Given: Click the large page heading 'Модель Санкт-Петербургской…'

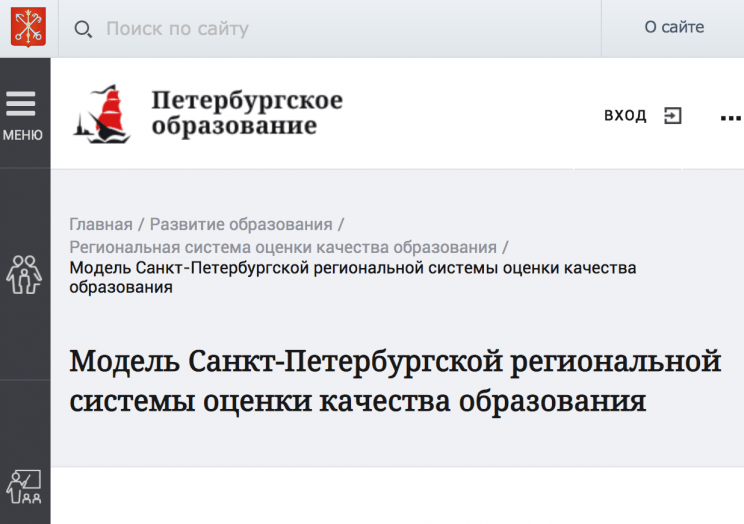Looking at the screenshot, I should (394, 380).
